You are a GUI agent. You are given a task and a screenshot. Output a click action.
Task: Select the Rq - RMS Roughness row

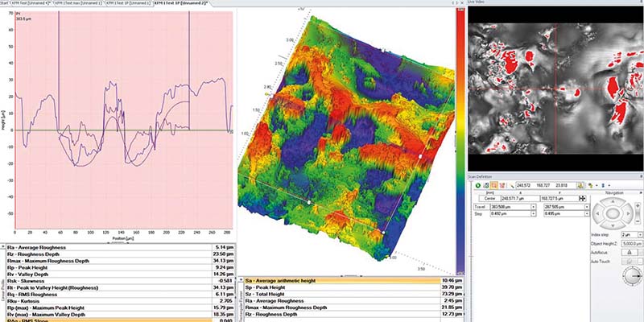pyautogui.click(x=120, y=295)
